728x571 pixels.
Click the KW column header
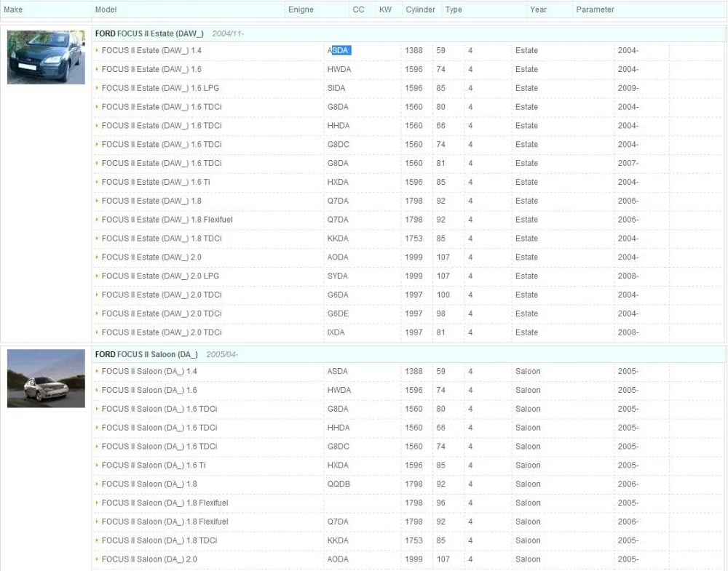(385, 9)
